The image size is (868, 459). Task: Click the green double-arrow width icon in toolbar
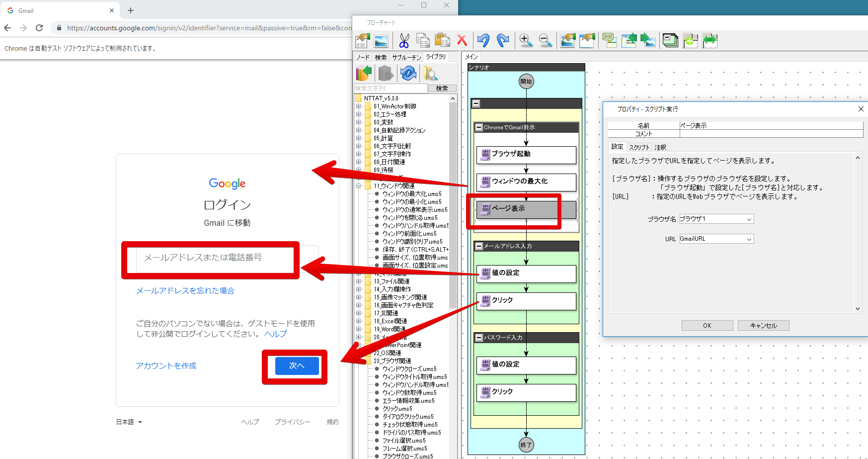click(710, 40)
